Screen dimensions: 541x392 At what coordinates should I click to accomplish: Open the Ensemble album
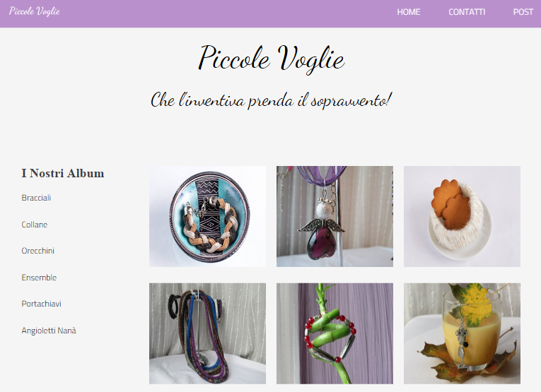click(39, 278)
